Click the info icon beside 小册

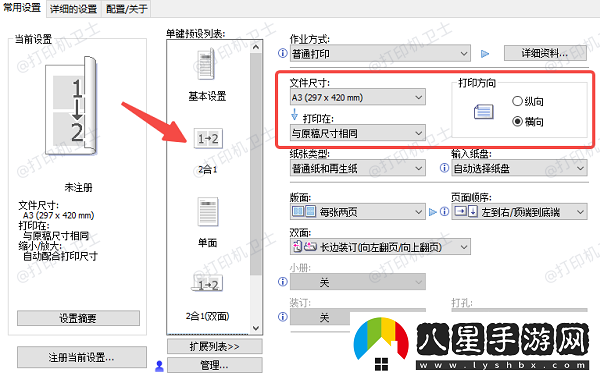(282, 282)
